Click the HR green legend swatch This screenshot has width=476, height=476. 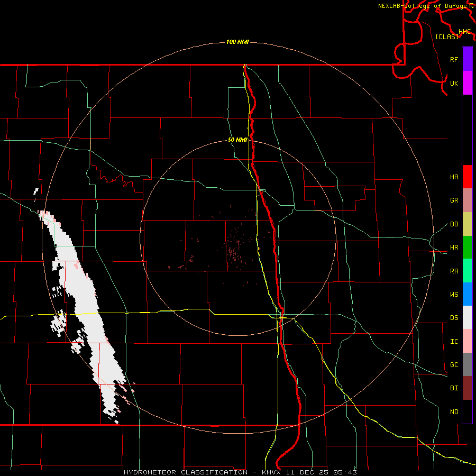point(467,247)
